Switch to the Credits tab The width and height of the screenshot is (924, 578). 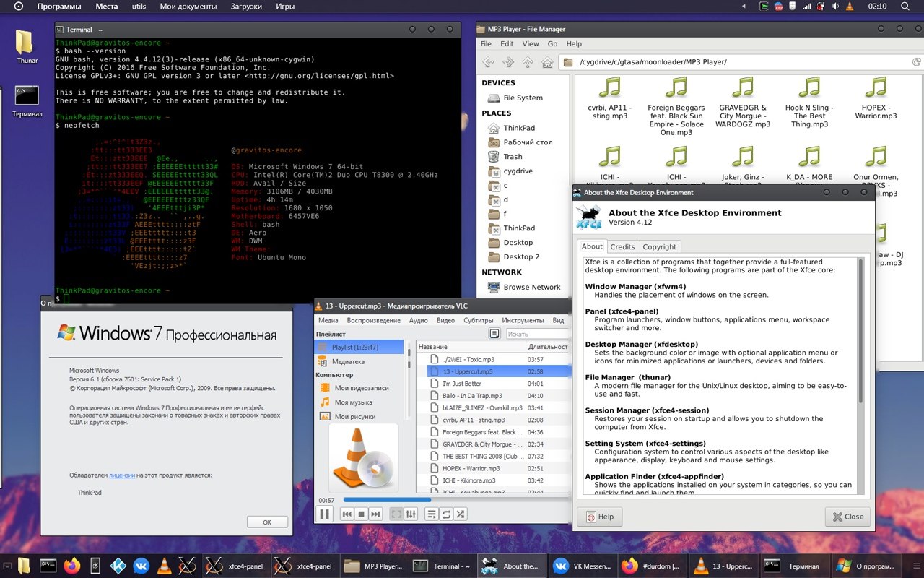tap(622, 246)
